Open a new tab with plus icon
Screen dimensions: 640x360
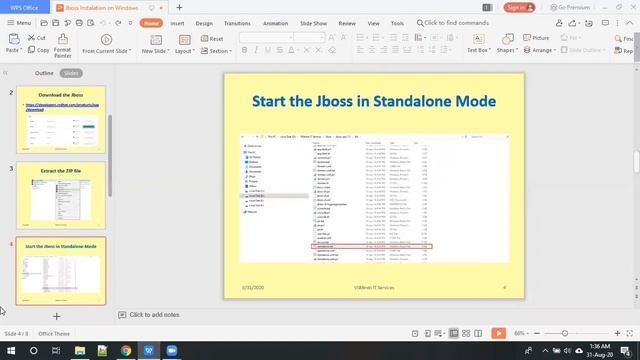pyautogui.click(x=179, y=7)
